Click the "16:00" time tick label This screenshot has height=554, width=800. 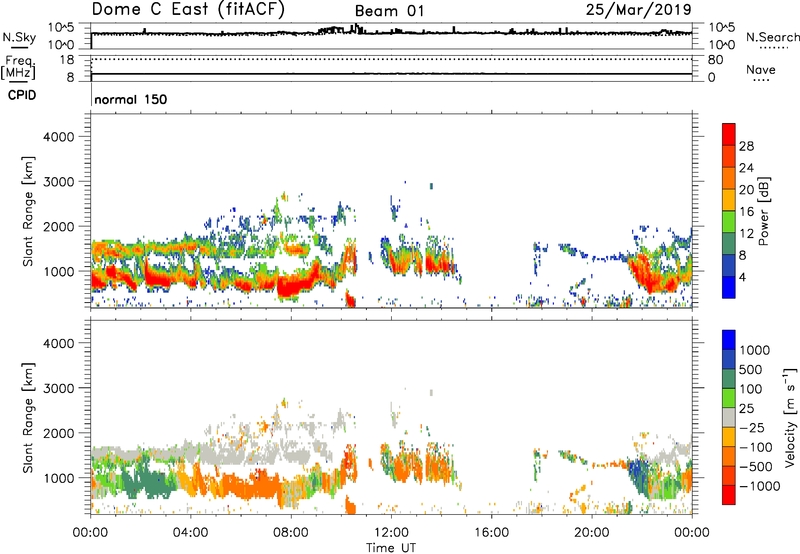491,533
